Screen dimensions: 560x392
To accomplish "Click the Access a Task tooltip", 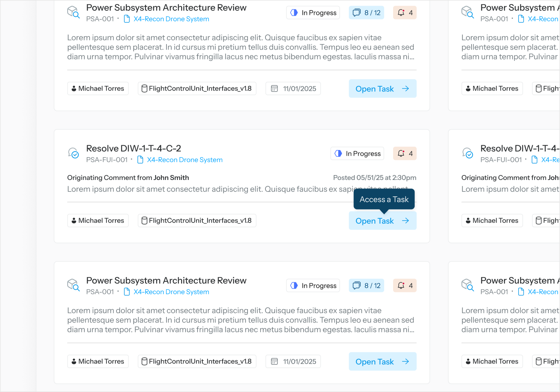I will click(x=384, y=199).
